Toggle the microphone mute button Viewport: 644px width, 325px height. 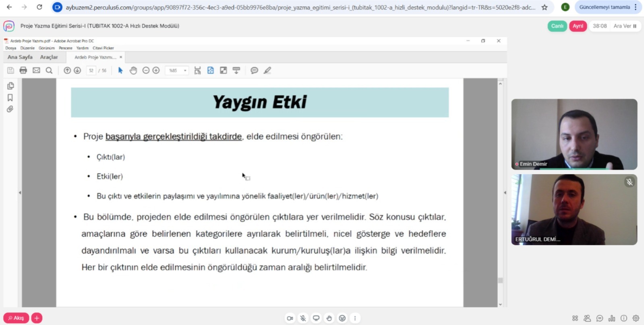[303, 318]
